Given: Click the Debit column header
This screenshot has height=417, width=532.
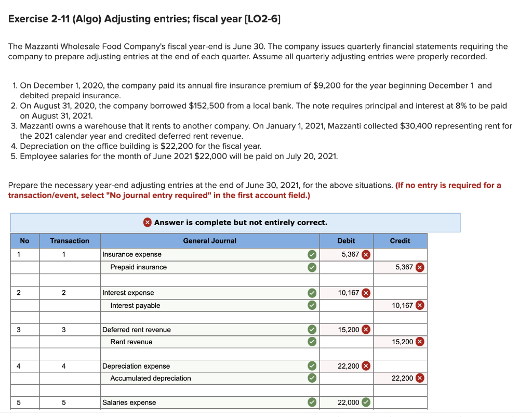Looking at the screenshot, I should tap(346, 241).
